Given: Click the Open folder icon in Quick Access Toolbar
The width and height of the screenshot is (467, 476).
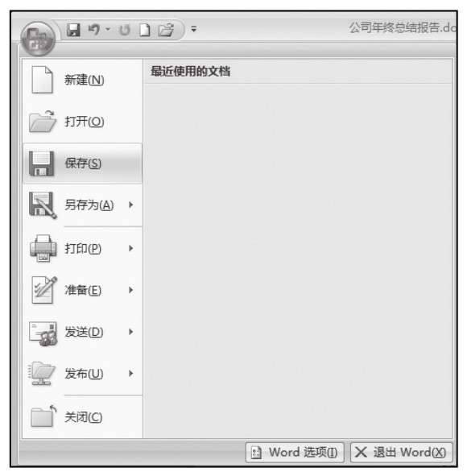Looking at the screenshot, I should pyautogui.click(x=166, y=30).
